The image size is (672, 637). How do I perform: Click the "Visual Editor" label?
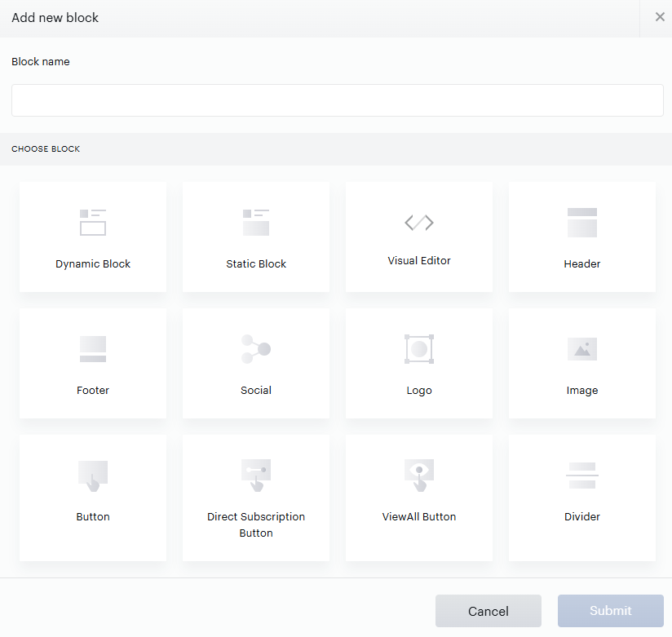419,261
